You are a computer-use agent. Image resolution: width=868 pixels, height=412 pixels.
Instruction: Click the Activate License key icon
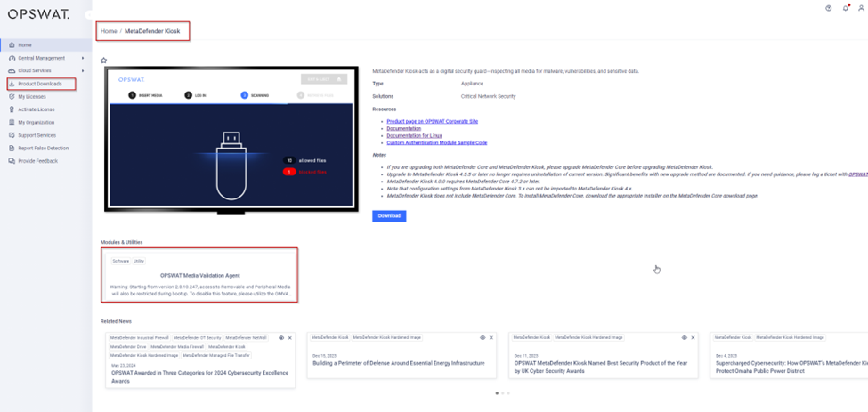12,109
